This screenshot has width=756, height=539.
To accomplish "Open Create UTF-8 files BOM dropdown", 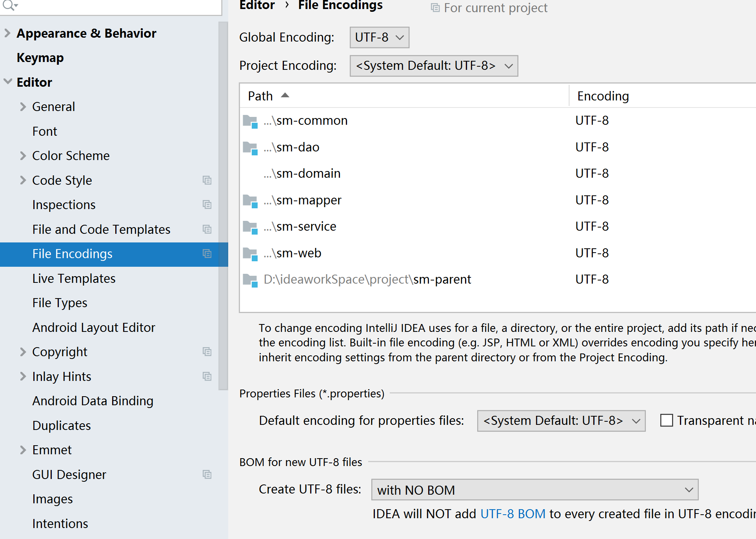I will tap(534, 490).
